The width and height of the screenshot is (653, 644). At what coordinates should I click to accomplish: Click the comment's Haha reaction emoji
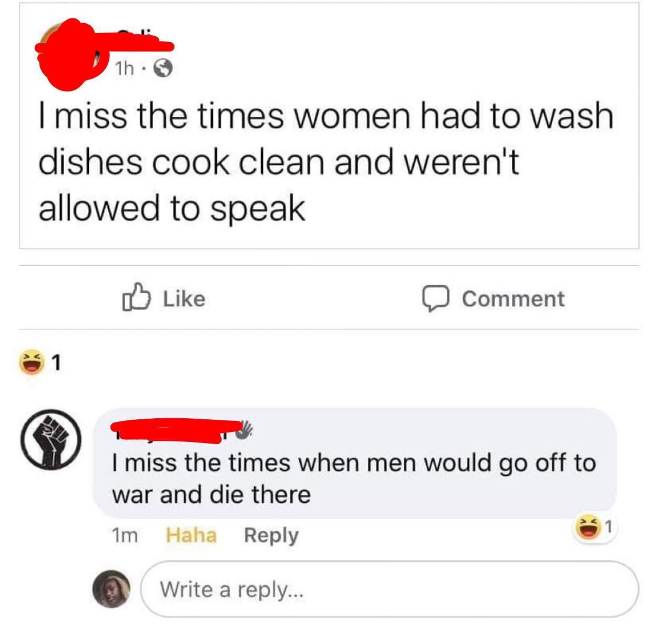tap(587, 526)
